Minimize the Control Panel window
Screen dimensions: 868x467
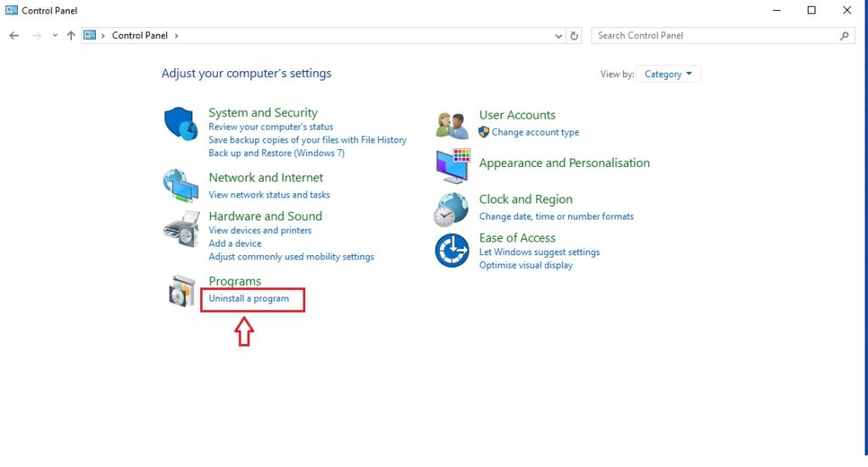click(x=776, y=10)
